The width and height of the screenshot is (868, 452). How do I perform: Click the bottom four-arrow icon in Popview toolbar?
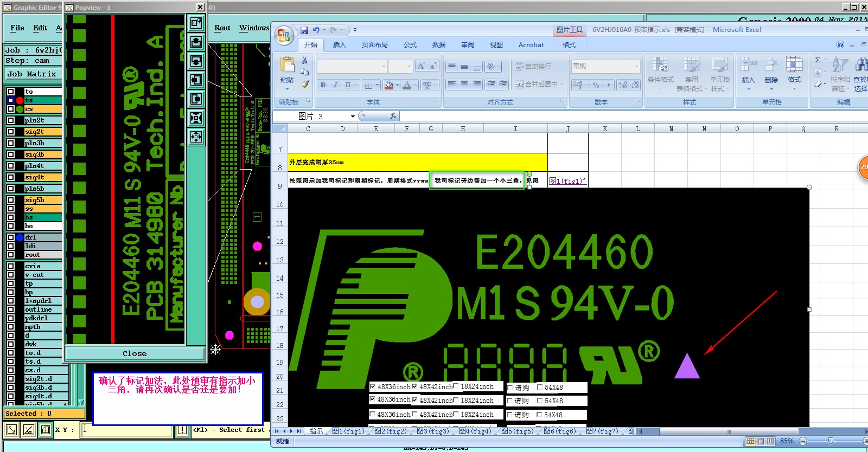tap(196, 137)
